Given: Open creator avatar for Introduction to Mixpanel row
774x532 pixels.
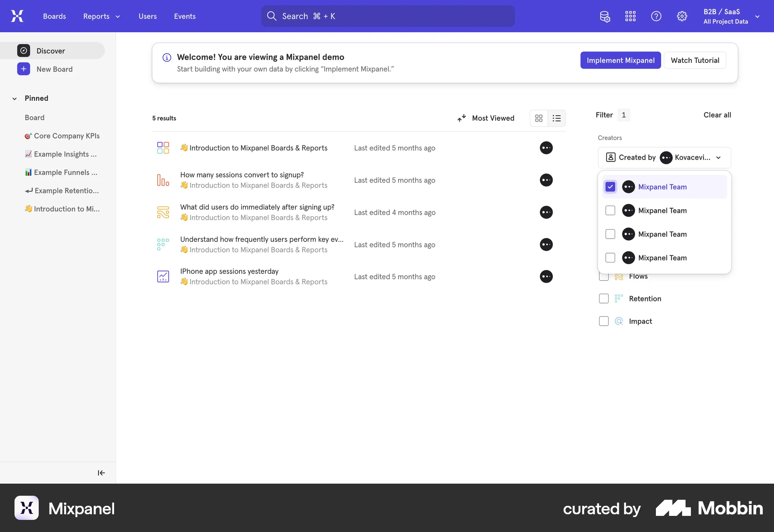Looking at the screenshot, I should (x=546, y=148).
